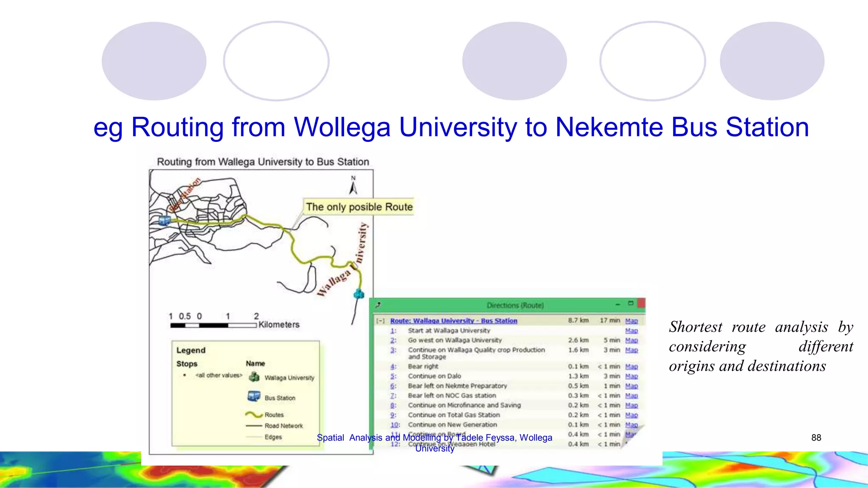
Task: Click the step number link '6:'
Action: tap(393, 386)
